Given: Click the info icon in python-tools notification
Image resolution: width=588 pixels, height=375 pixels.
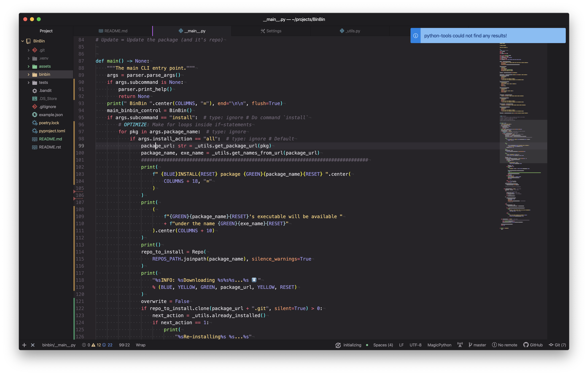Looking at the screenshot, I should [x=415, y=36].
